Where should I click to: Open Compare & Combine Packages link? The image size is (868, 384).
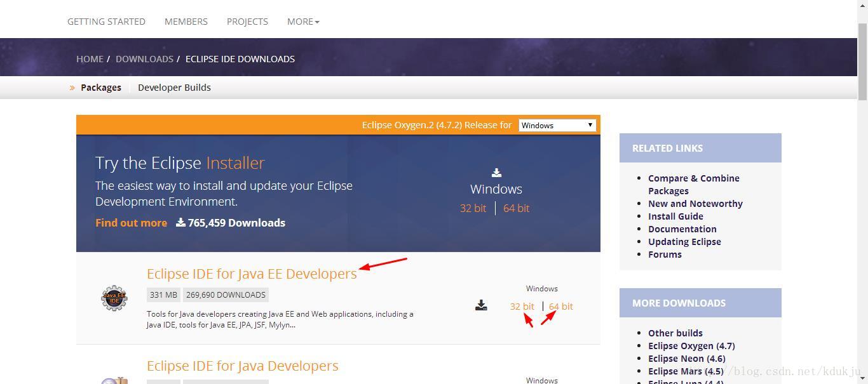694,185
